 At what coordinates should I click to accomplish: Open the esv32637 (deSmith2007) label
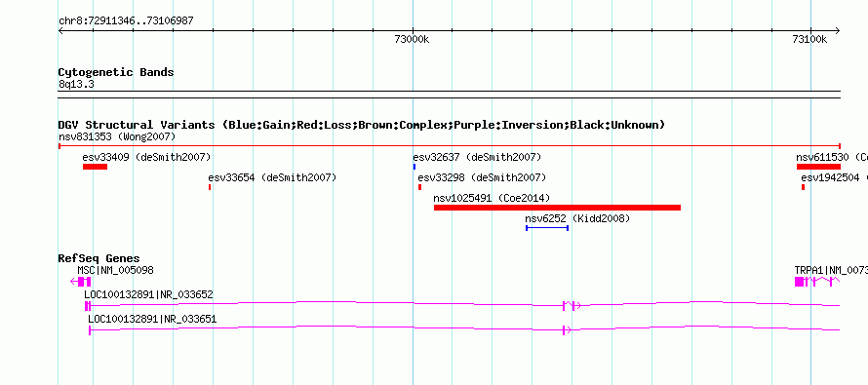coord(477,157)
